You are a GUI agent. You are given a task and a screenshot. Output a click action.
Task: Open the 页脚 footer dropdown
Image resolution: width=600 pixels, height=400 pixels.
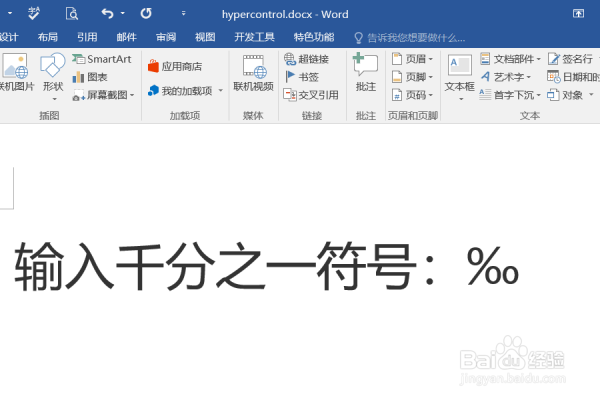(x=412, y=77)
